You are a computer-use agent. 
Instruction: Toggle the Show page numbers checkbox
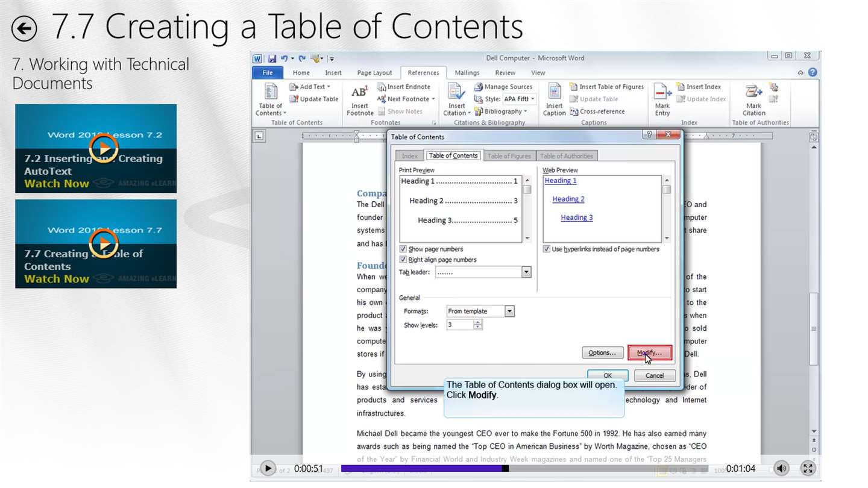click(x=403, y=249)
